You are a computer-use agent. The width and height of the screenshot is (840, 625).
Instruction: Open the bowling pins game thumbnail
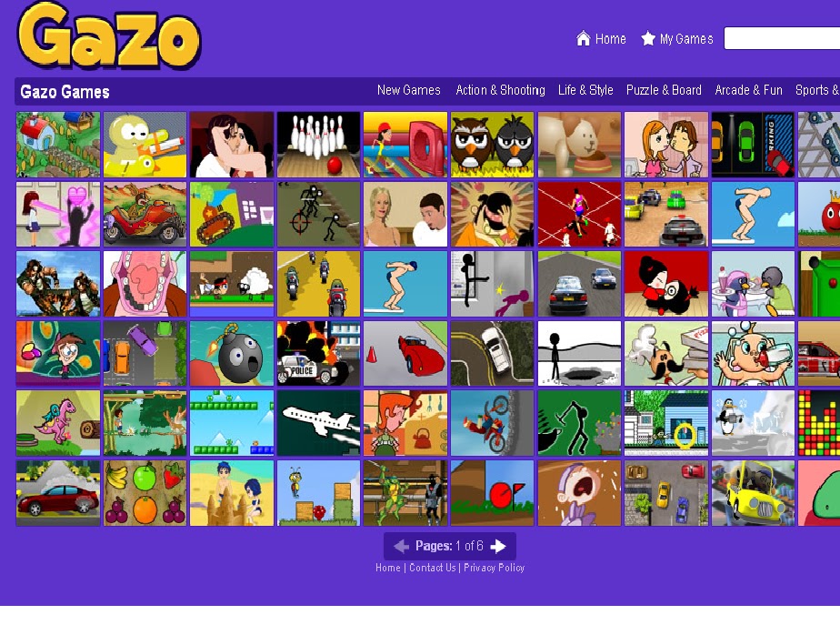[318, 145]
